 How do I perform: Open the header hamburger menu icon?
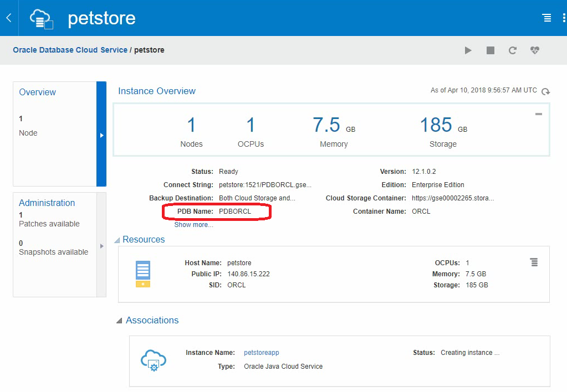[547, 18]
